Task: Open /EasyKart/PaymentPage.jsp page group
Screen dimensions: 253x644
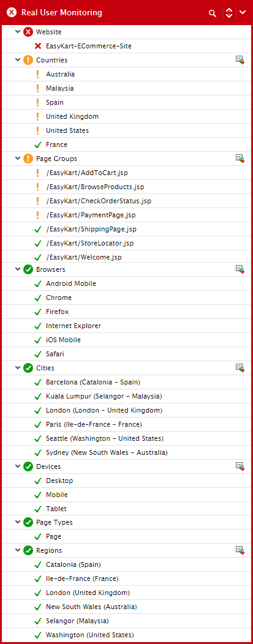Action: point(91,215)
